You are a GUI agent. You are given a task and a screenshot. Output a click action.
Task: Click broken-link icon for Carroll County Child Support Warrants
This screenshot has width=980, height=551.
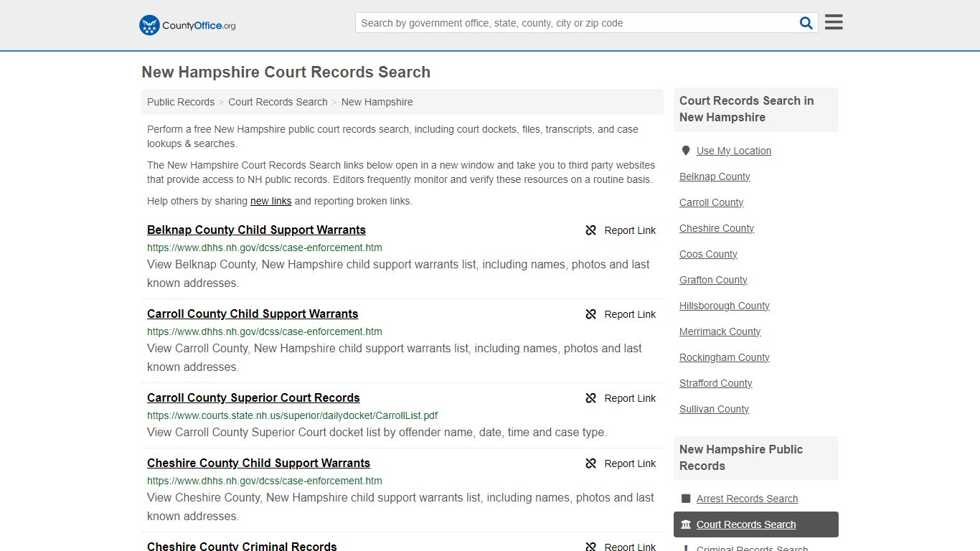coord(591,314)
